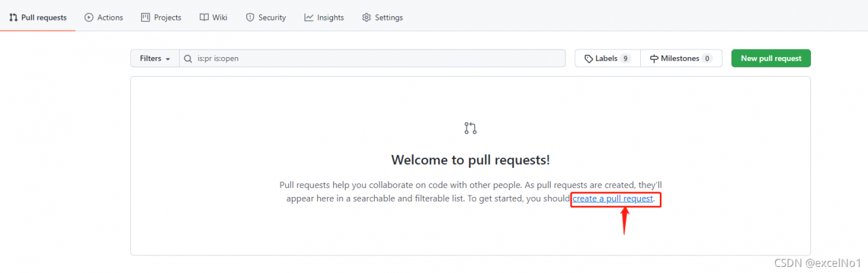Open the Actions tab
Image resolution: width=868 pixels, height=273 pixels.
click(x=104, y=18)
